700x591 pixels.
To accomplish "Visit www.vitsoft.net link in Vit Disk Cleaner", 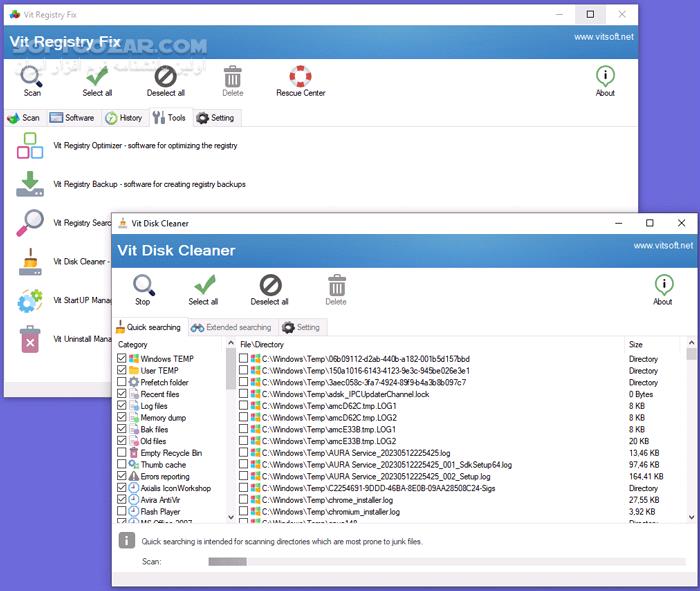I will 663,246.
